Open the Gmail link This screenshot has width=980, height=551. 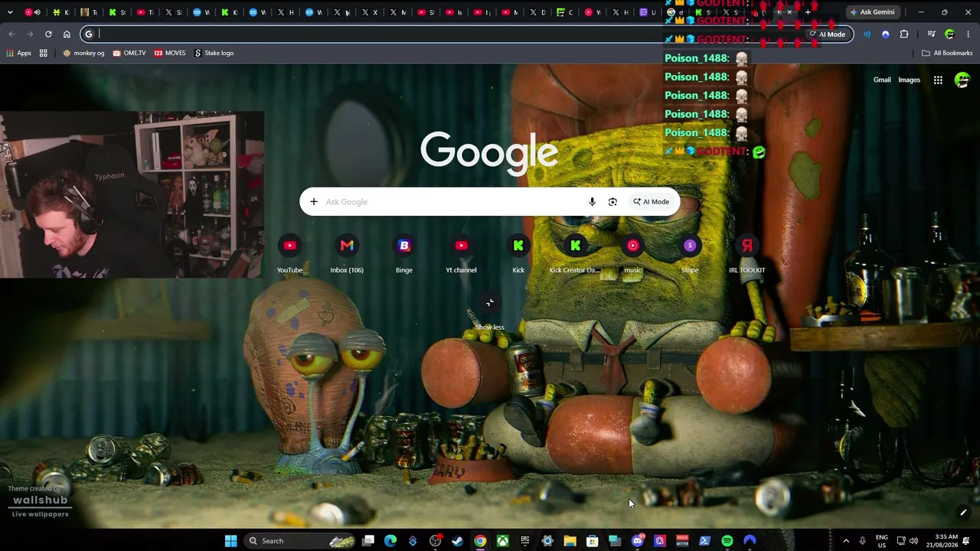coord(882,80)
